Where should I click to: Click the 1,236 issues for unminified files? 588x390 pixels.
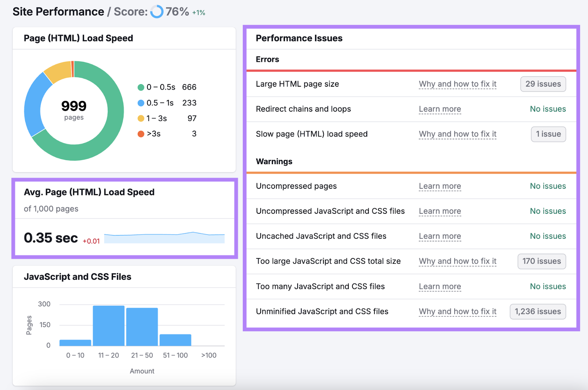(538, 311)
